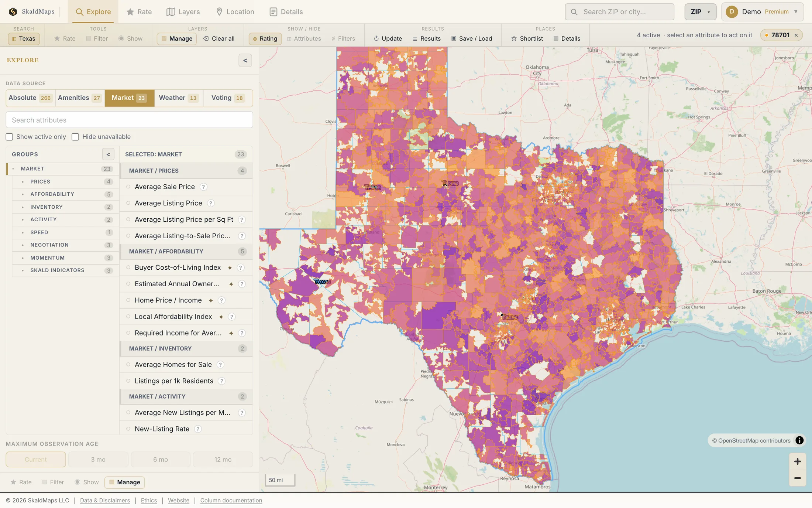
Task: Click Clear all in Layers toolbar
Action: tap(219, 38)
